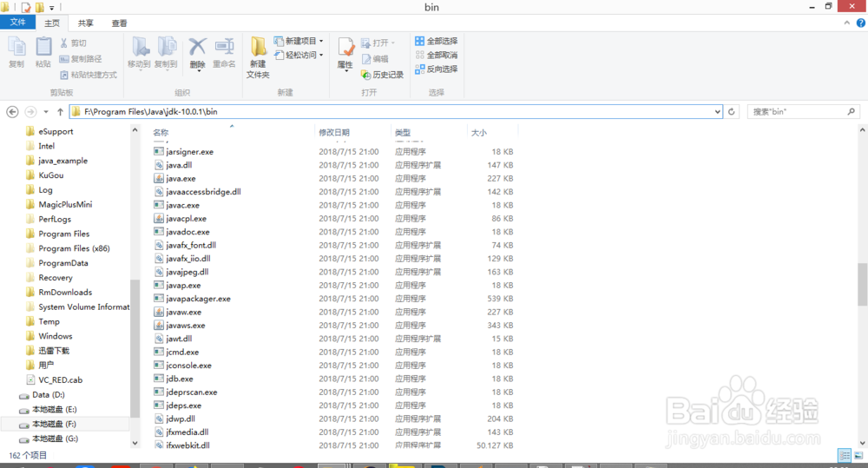Open the Properties (属性) icon
The image size is (868, 468).
(x=345, y=48)
